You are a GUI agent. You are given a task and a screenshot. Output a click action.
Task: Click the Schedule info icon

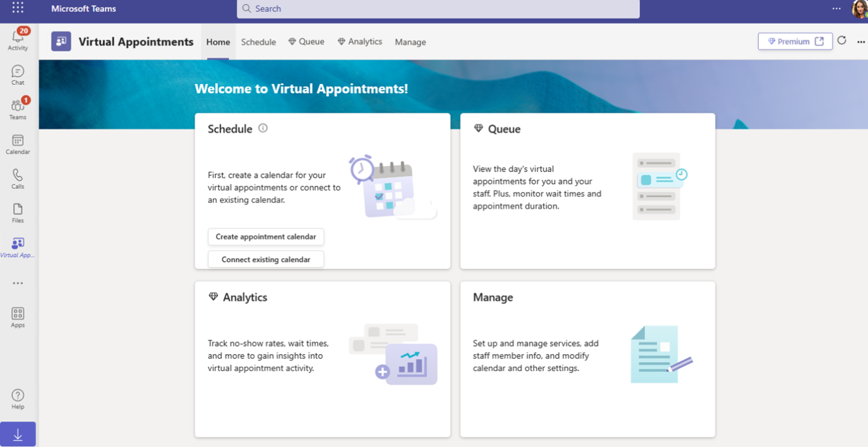pos(263,128)
